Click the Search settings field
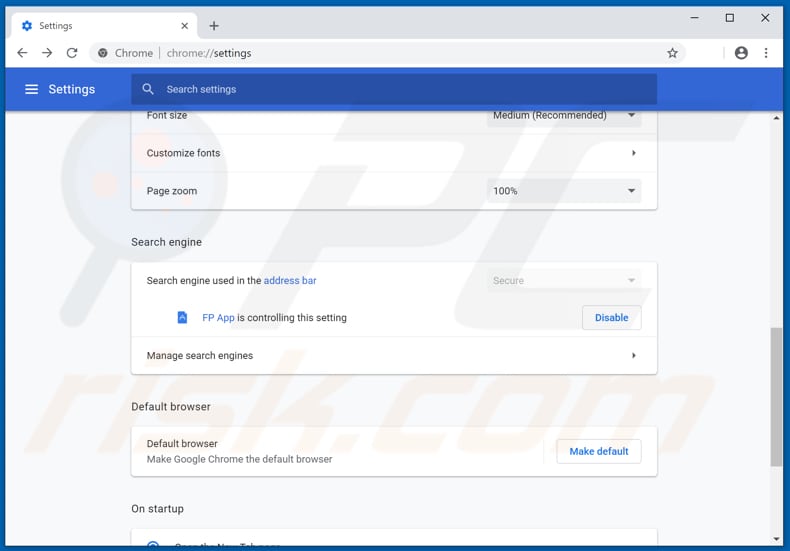This screenshot has height=551, width=790. tap(400, 89)
